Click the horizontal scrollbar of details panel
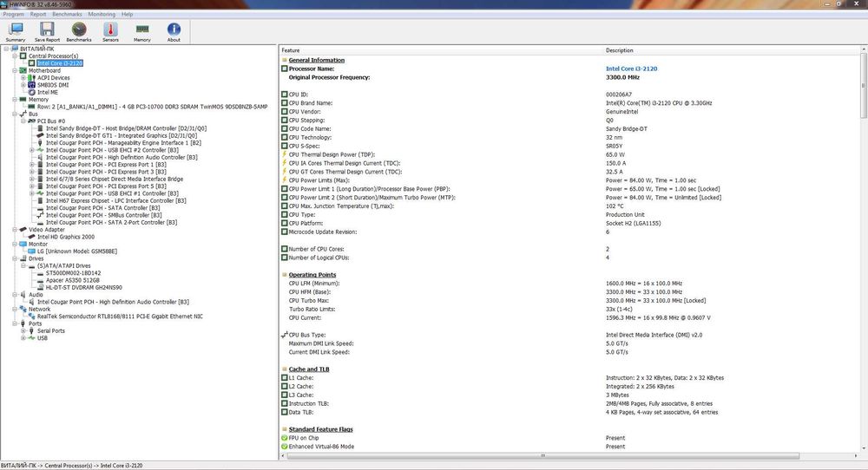Screen dimensions: 868x470 (542, 455)
